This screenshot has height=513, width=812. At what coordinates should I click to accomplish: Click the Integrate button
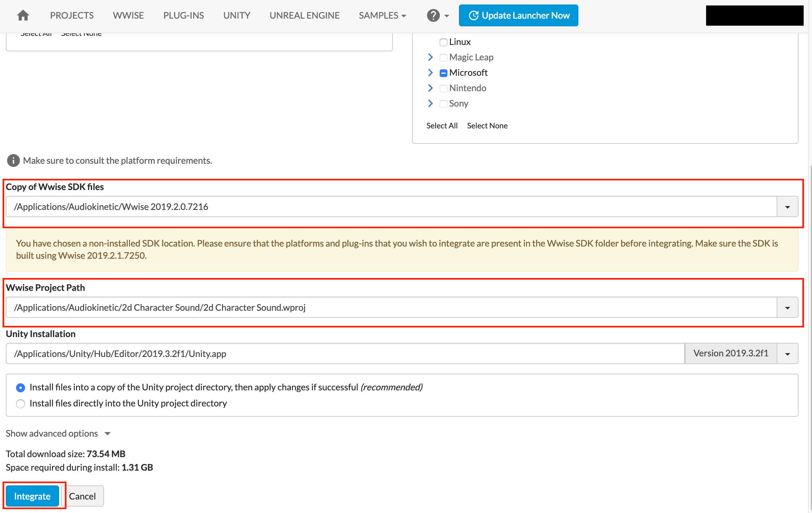pyautogui.click(x=32, y=497)
